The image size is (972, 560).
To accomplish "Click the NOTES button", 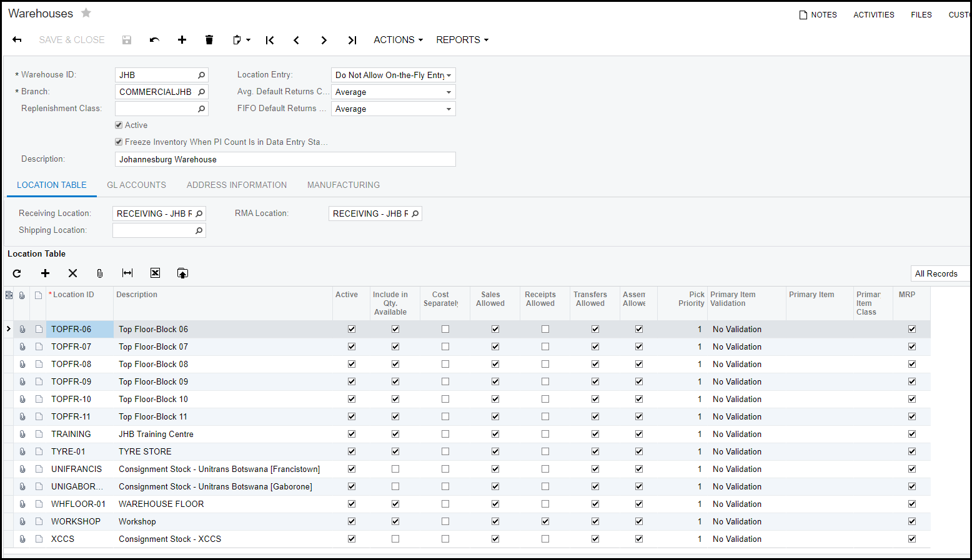I will coord(818,15).
